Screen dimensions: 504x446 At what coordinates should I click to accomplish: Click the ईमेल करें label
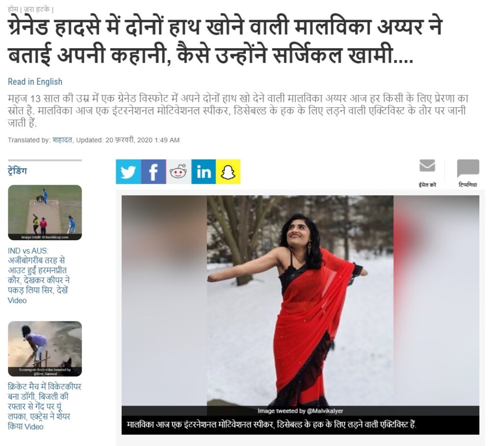pyautogui.click(x=427, y=185)
